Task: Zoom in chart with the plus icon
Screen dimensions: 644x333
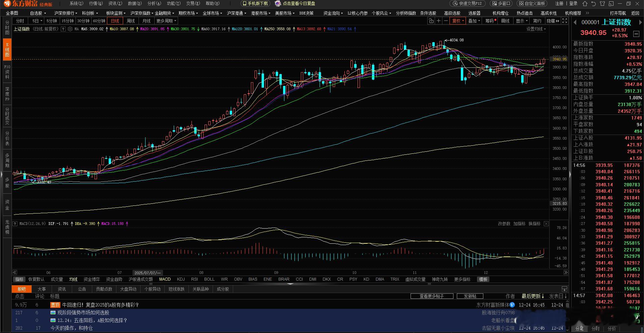Action: [438, 21]
